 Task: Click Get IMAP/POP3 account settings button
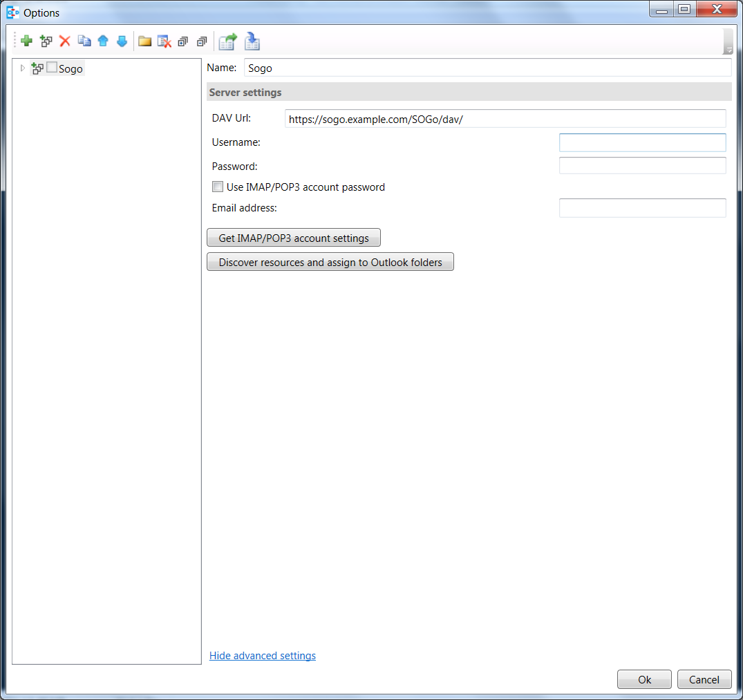coord(294,238)
